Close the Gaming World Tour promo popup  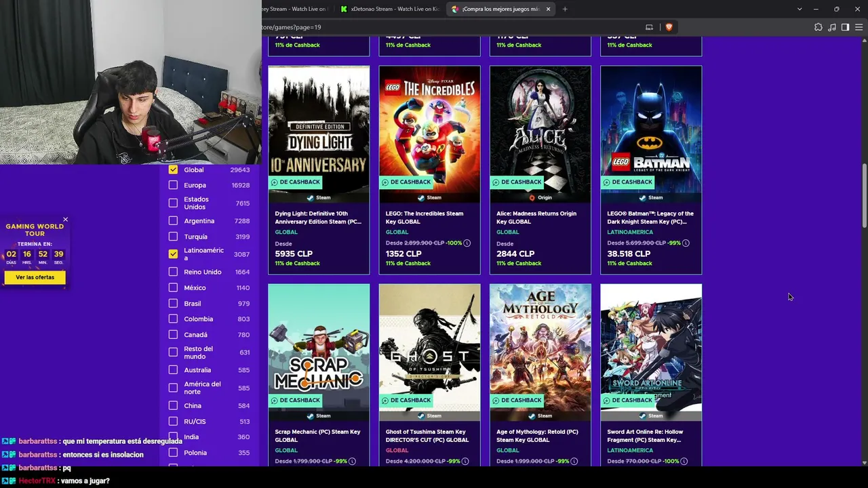(x=65, y=220)
